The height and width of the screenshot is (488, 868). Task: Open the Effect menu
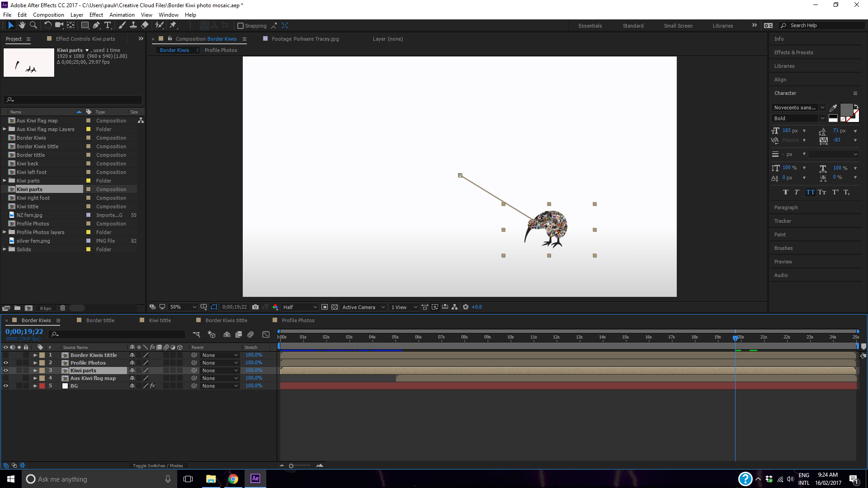pos(96,15)
